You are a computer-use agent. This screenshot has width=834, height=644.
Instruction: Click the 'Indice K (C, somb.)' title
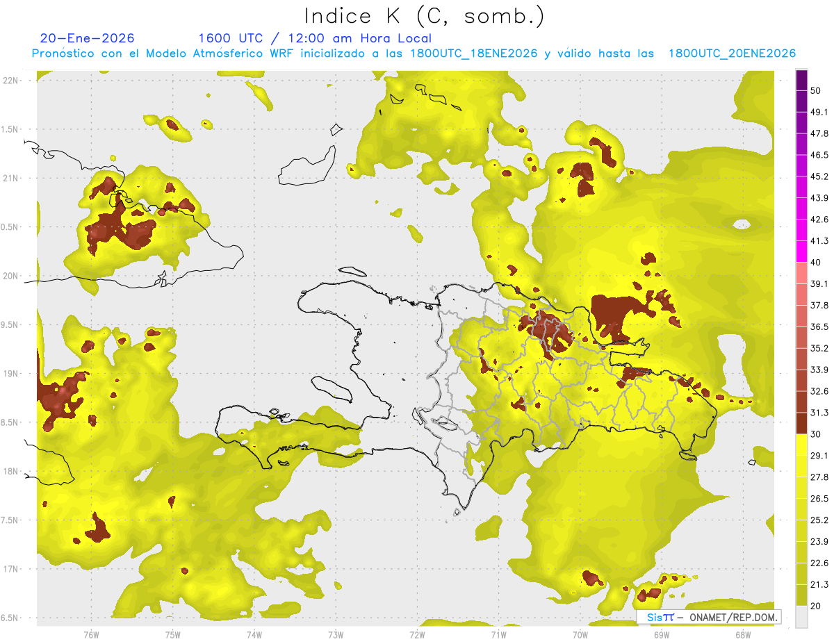pyautogui.click(x=425, y=17)
